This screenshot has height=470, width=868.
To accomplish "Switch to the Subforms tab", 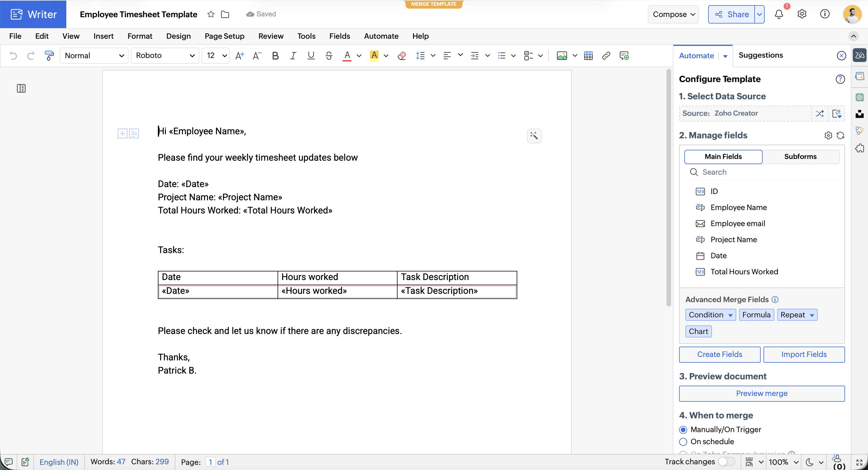I will [800, 157].
